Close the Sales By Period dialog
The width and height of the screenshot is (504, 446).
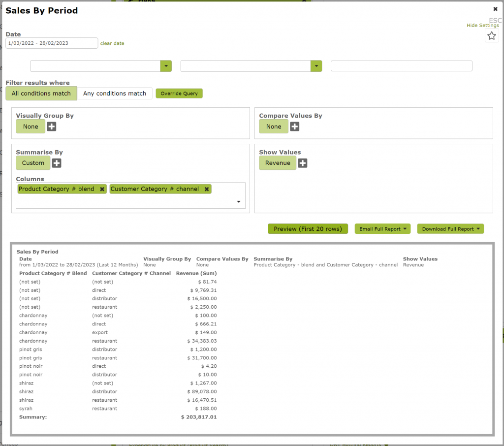(x=495, y=9)
